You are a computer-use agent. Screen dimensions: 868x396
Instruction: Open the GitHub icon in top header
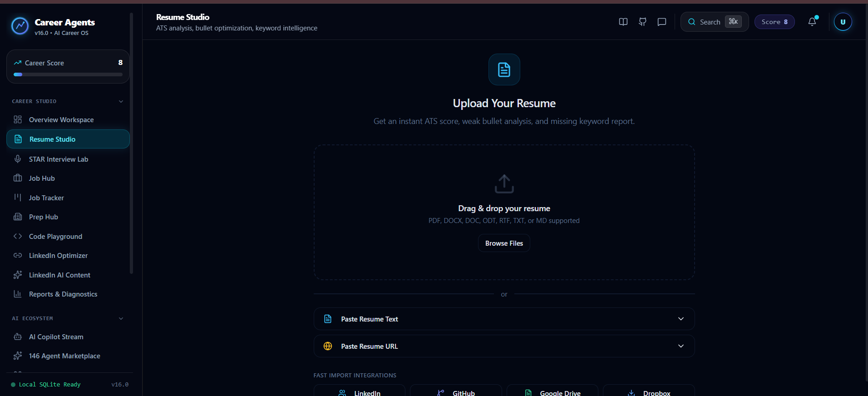(x=642, y=22)
